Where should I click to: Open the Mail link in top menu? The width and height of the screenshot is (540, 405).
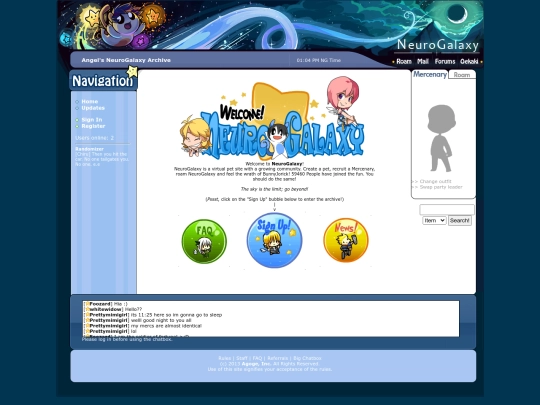(423, 61)
